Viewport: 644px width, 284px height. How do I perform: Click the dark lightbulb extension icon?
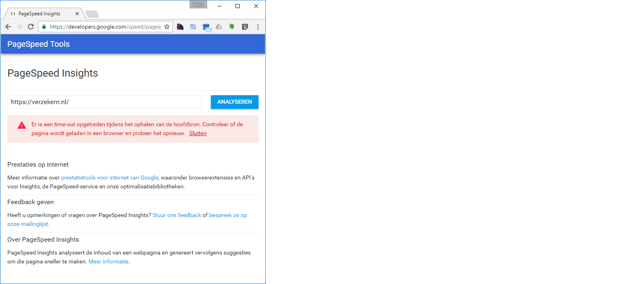pos(245,27)
